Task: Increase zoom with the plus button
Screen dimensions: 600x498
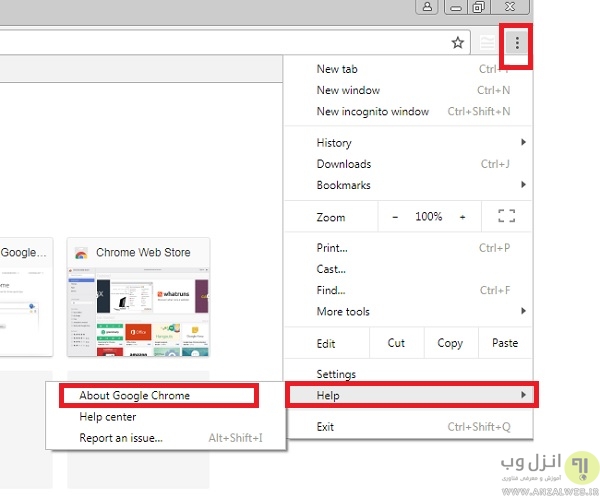Action: (462, 217)
